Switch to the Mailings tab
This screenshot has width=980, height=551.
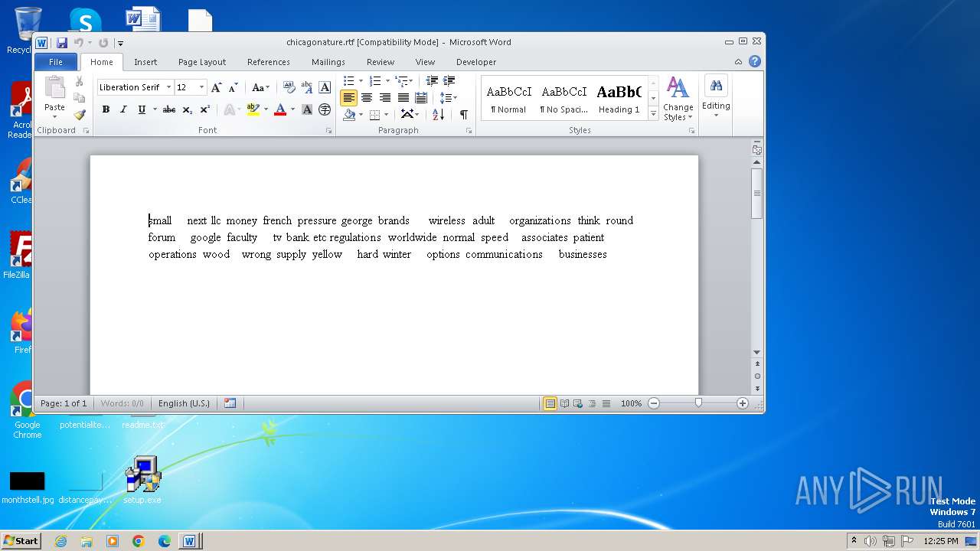328,62
